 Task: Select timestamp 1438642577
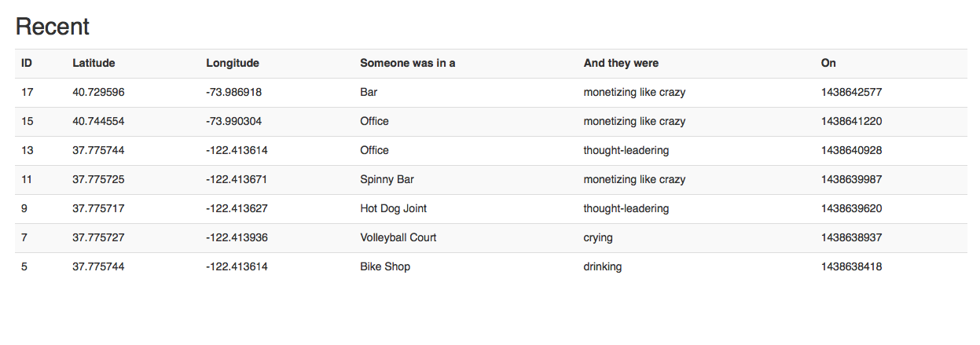click(852, 92)
